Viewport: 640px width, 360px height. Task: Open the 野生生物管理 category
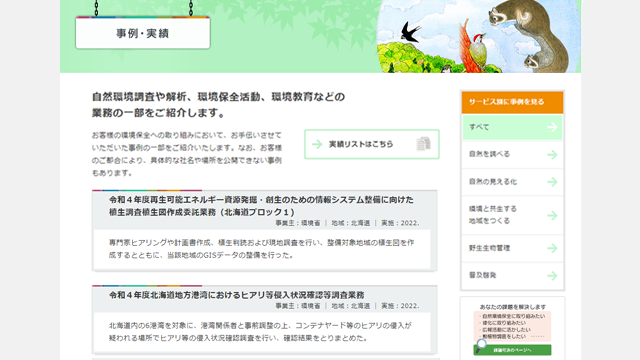click(x=512, y=248)
